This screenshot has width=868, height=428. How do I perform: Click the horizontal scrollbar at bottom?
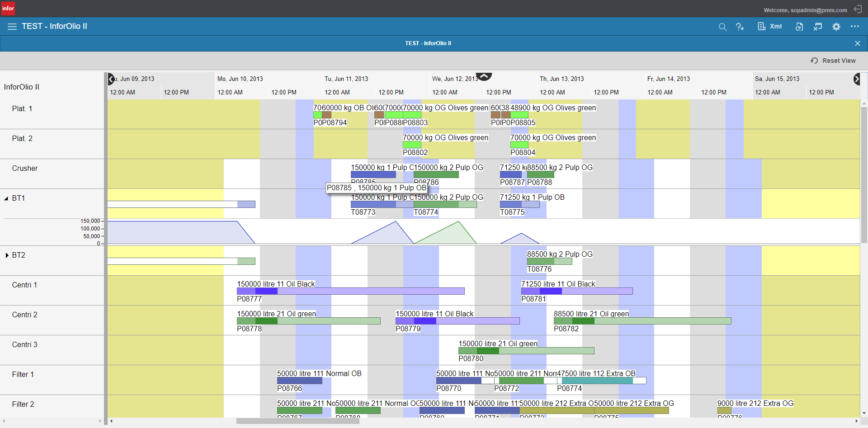point(297,421)
